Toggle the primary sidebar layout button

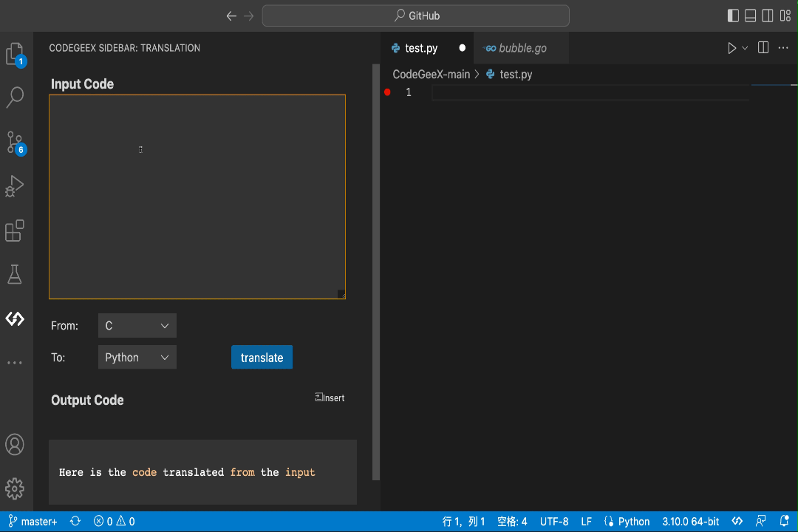733,16
